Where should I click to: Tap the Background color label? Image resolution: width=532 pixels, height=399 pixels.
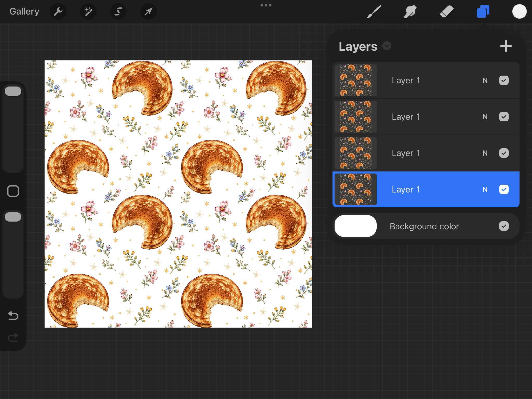tap(424, 226)
